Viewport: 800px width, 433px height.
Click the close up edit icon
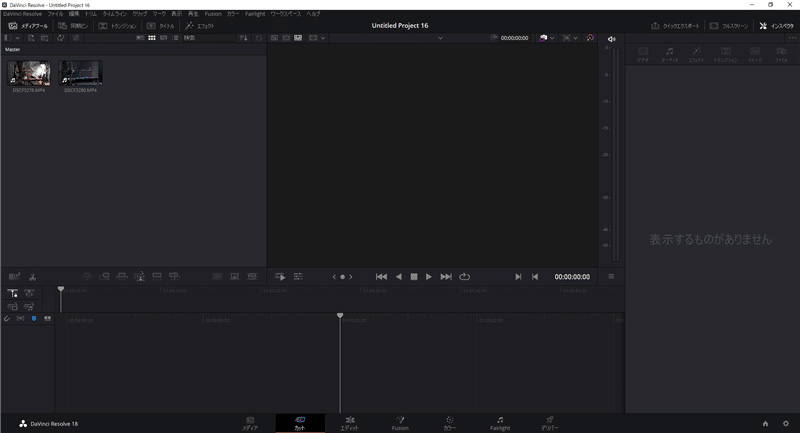tap(139, 276)
